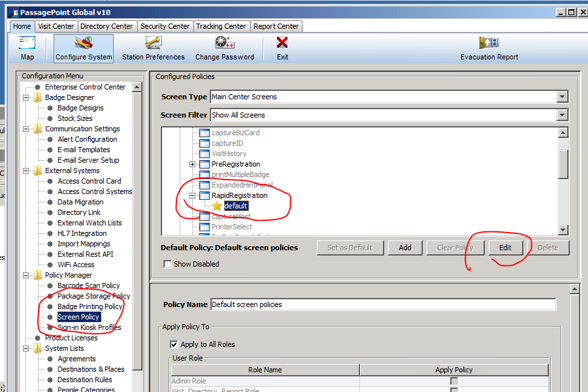Collapse the Badge Designer tree node

click(26, 97)
